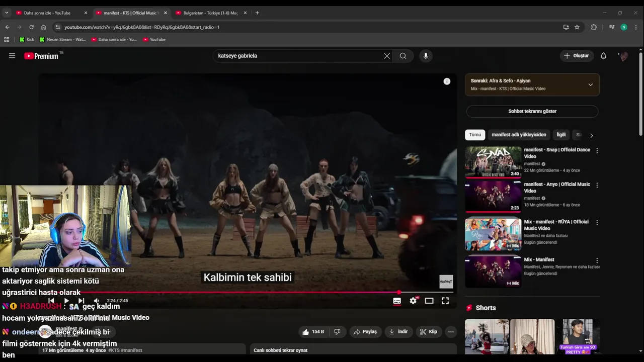Share the video via Paylaş

click(x=365, y=332)
